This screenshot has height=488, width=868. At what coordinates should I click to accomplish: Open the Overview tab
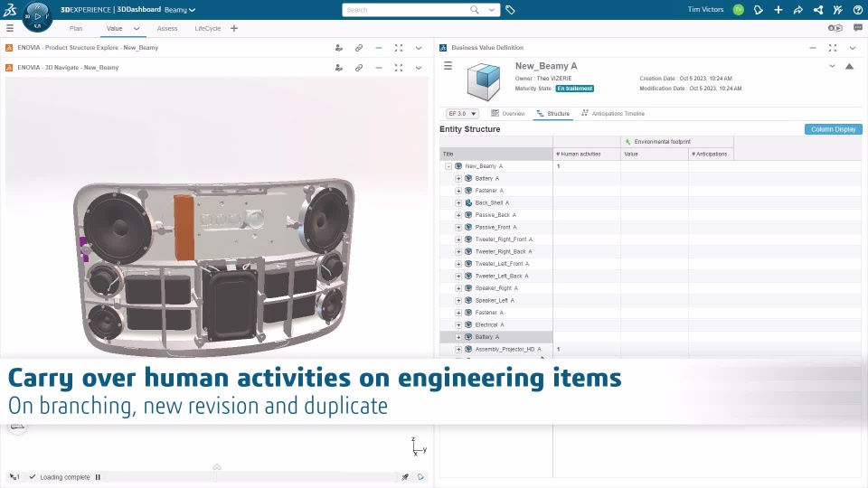508,114
